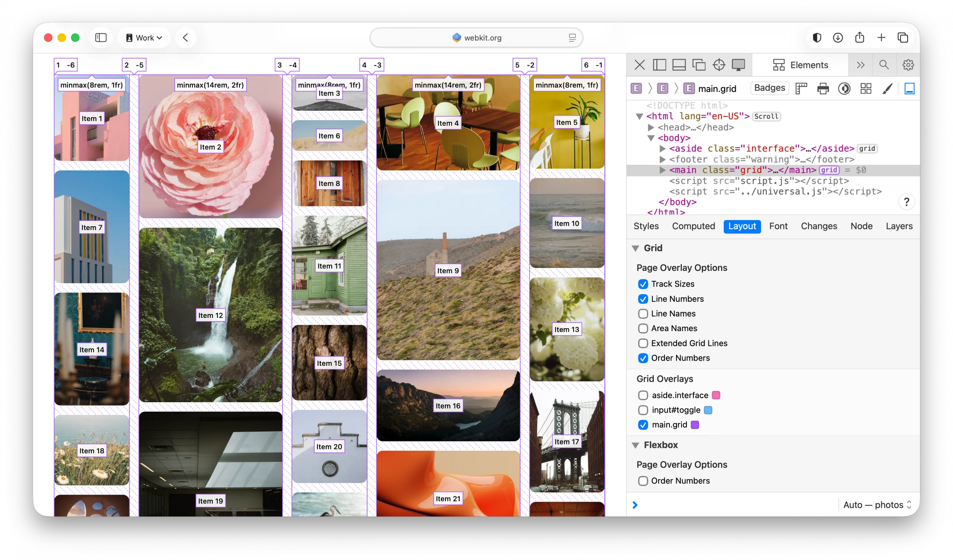Enable the aside.interface grid overlay

click(x=643, y=395)
